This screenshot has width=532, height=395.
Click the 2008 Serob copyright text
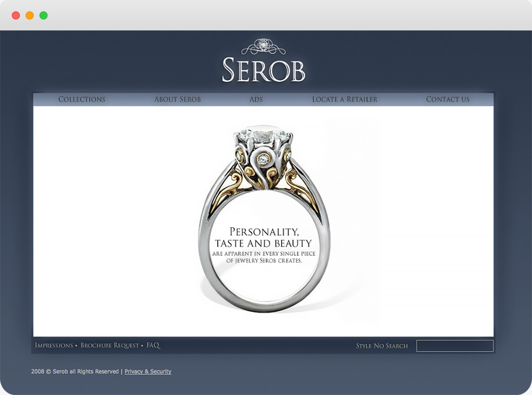(x=75, y=372)
